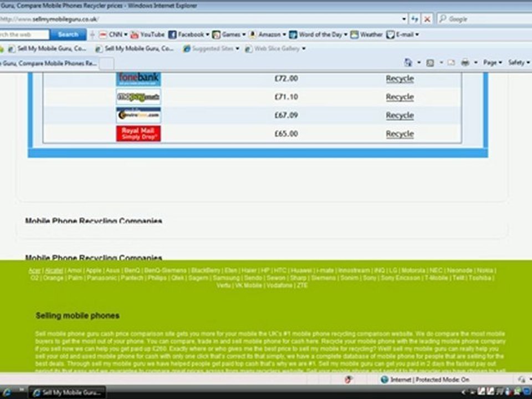This screenshot has width=532, height=399.
Task: Open the CNN dropdown arrow
Action: click(126, 34)
